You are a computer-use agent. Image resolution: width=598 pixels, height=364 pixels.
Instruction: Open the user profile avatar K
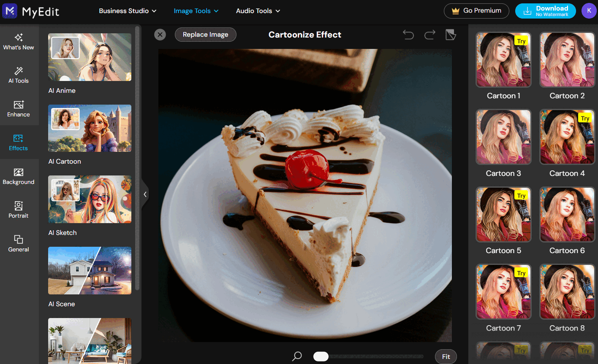click(589, 11)
